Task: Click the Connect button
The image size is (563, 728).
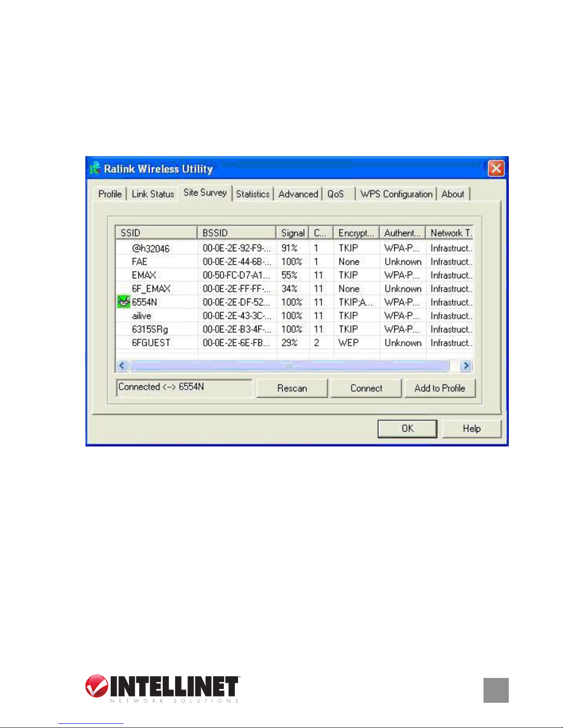Action: [366, 388]
